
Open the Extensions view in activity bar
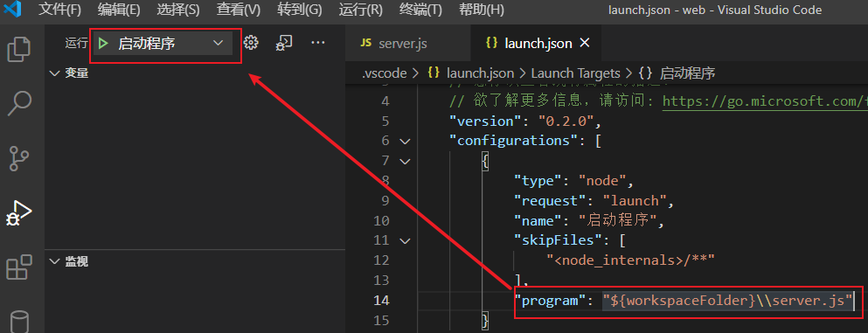coord(19,267)
